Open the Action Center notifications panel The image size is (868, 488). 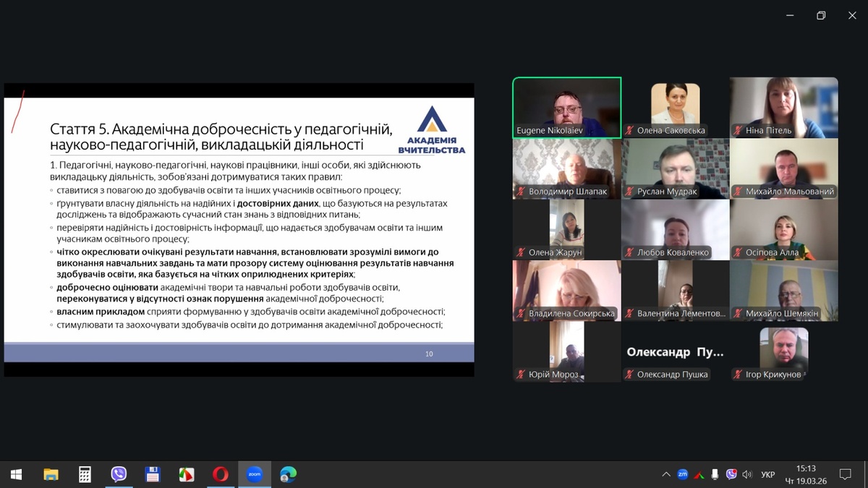[845, 474]
